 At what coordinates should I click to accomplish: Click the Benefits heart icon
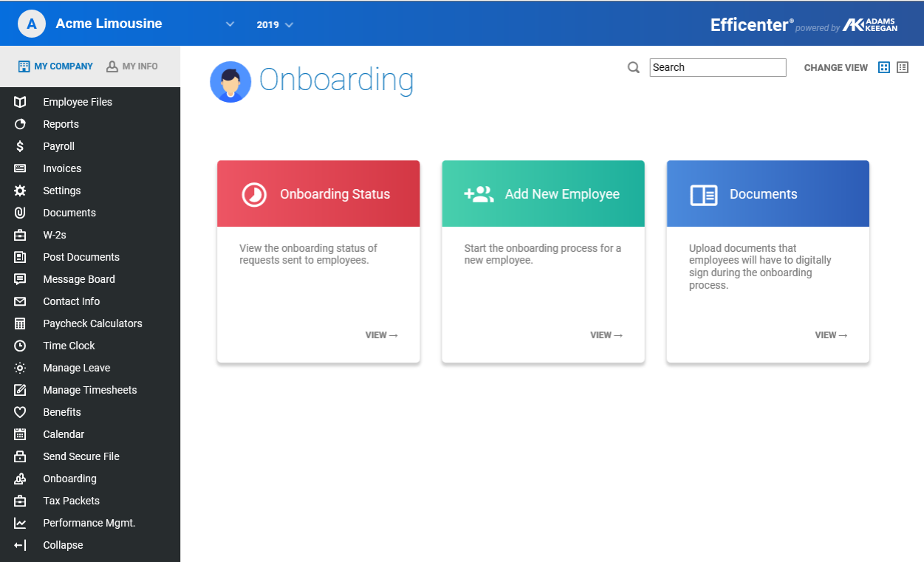click(x=20, y=412)
